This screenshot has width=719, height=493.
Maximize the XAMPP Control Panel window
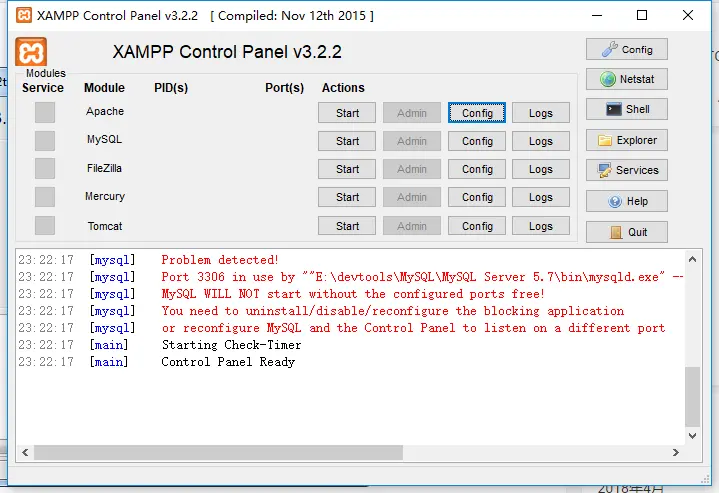tap(642, 15)
